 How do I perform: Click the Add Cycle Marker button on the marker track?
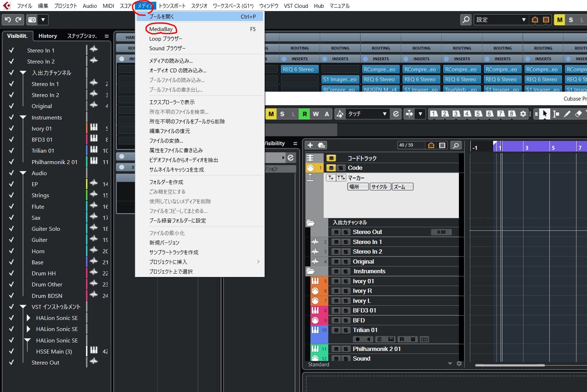tap(341, 178)
